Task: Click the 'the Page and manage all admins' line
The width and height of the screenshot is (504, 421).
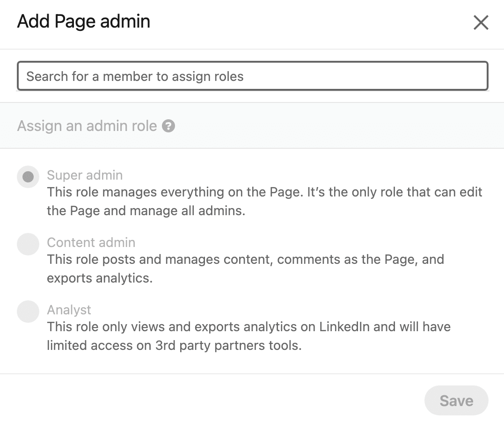Action: coord(146,210)
